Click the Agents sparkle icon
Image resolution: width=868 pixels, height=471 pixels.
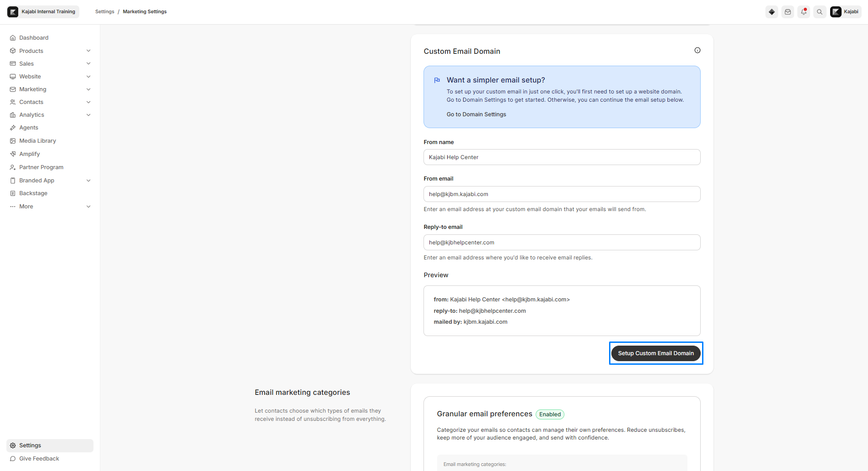coord(13,128)
